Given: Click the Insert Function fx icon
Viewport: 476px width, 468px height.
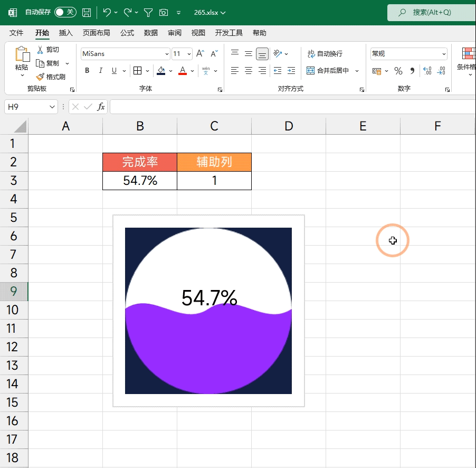Looking at the screenshot, I should point(101,107).
